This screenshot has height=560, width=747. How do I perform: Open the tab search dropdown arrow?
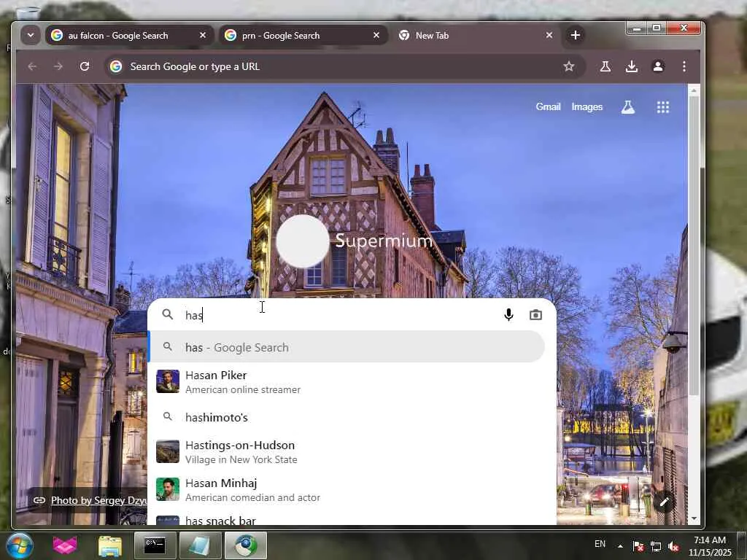tap(31, 35)
